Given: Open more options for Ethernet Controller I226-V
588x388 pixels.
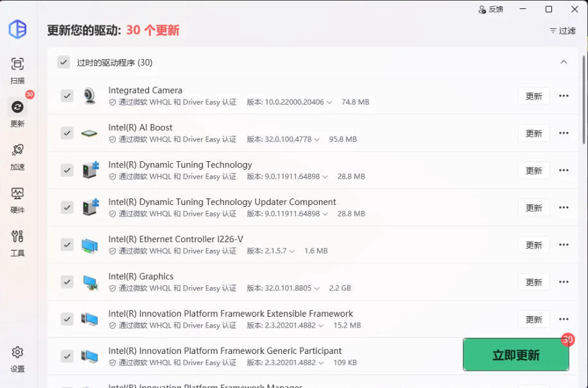Looking at the screenshot, I should pyautogui.click(x=564, y=245).
